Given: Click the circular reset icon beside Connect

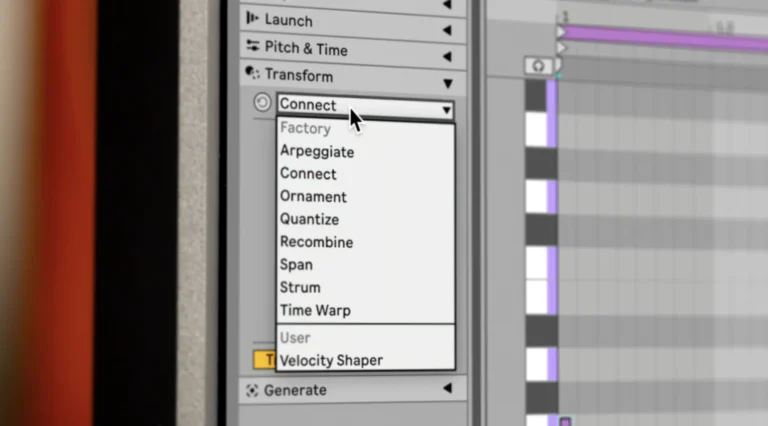Looking at the screenshot, I should (262, 102).
